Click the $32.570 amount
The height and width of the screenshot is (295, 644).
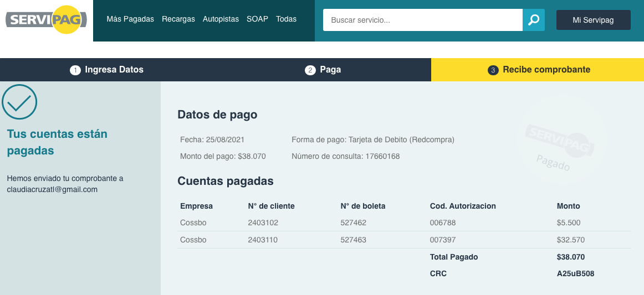coord(570,240)
